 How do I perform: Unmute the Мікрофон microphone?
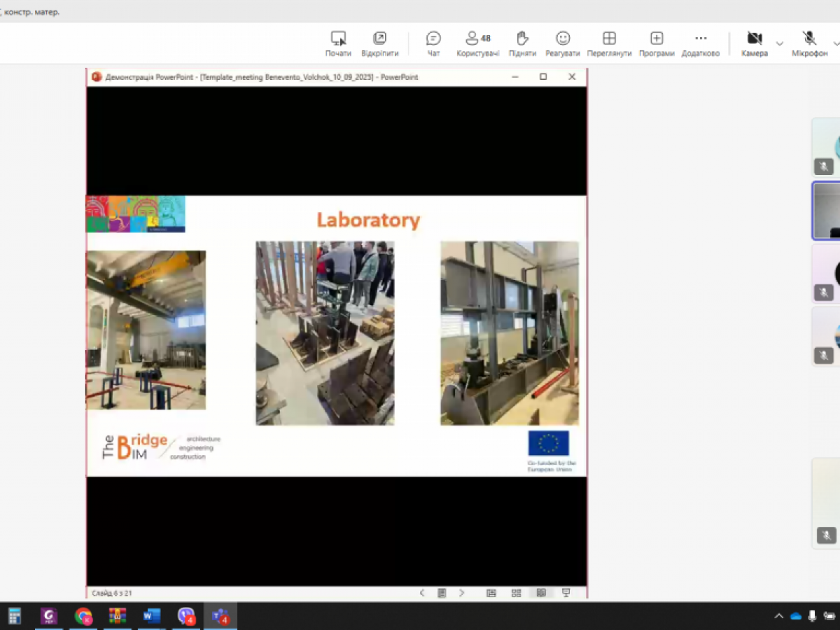coord(809,43)
